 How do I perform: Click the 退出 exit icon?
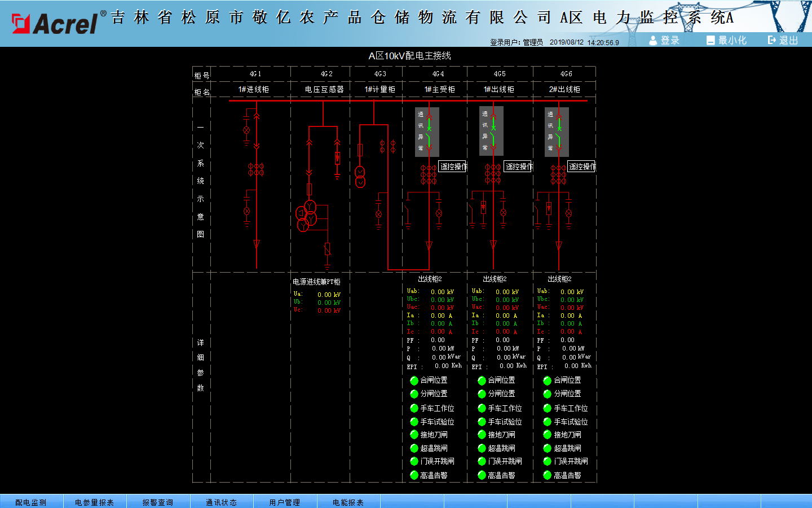coord(772,40)
